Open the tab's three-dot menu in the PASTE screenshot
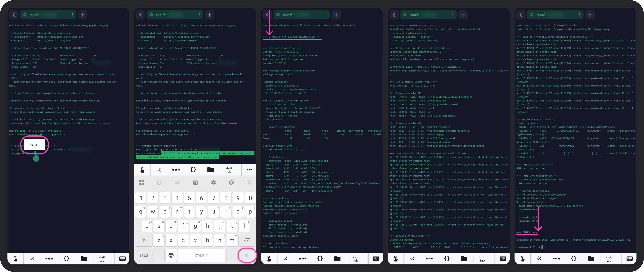 72,15
